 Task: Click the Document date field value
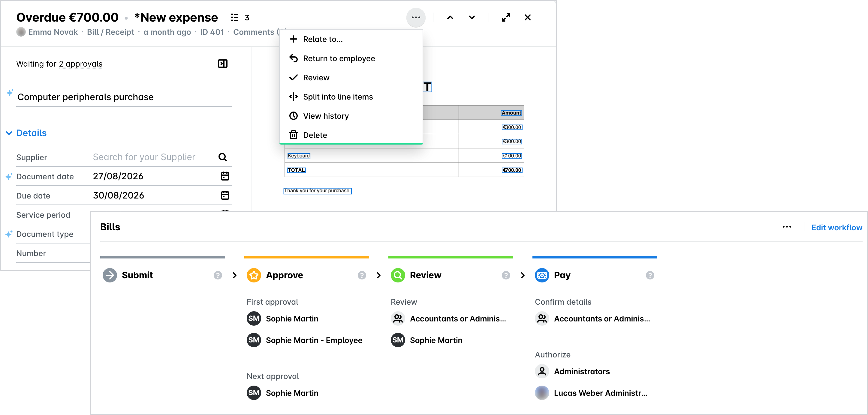(118, 176)
